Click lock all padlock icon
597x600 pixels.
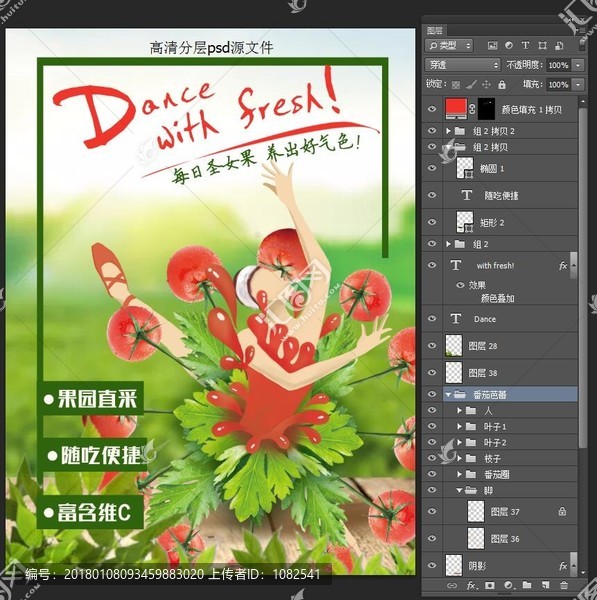point(502,85)
